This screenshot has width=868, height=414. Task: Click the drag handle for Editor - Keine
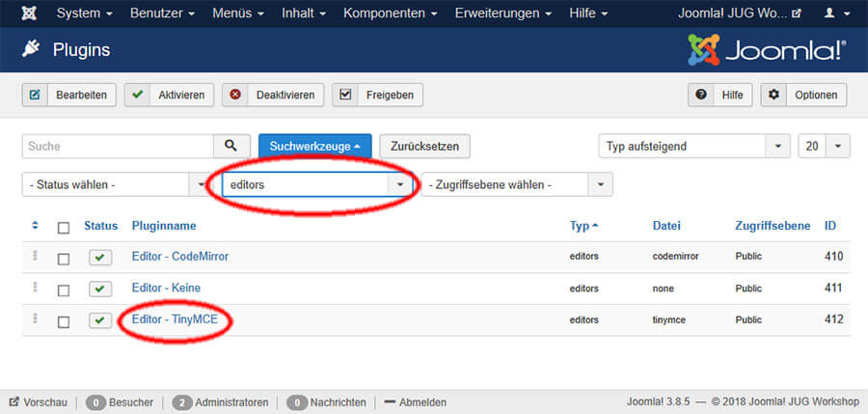[x=35, y=287]
